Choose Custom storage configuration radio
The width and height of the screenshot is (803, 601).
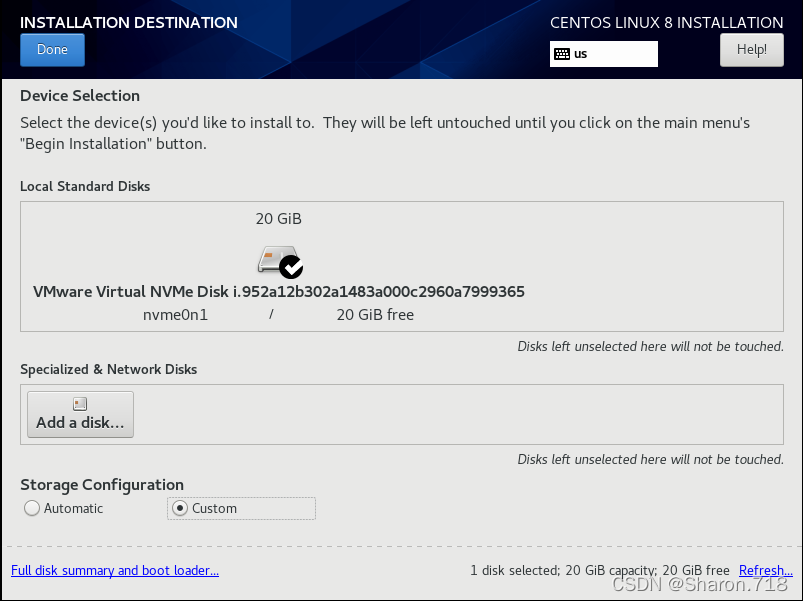click(x=180, y=508)
